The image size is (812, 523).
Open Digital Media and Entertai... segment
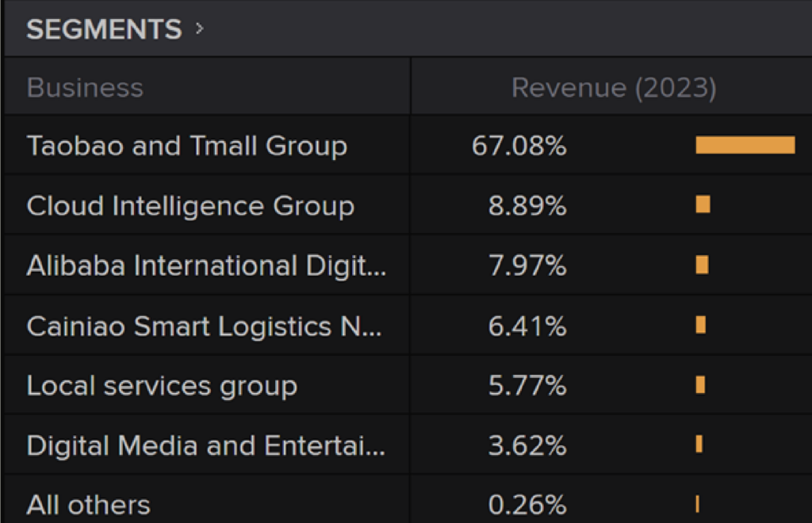[x=205, y=445]
